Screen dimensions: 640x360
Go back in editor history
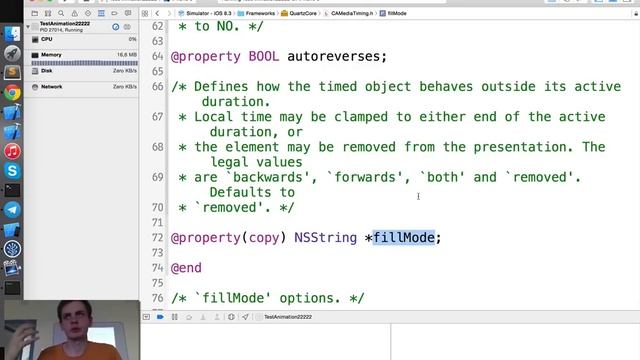tap(158, 13)
